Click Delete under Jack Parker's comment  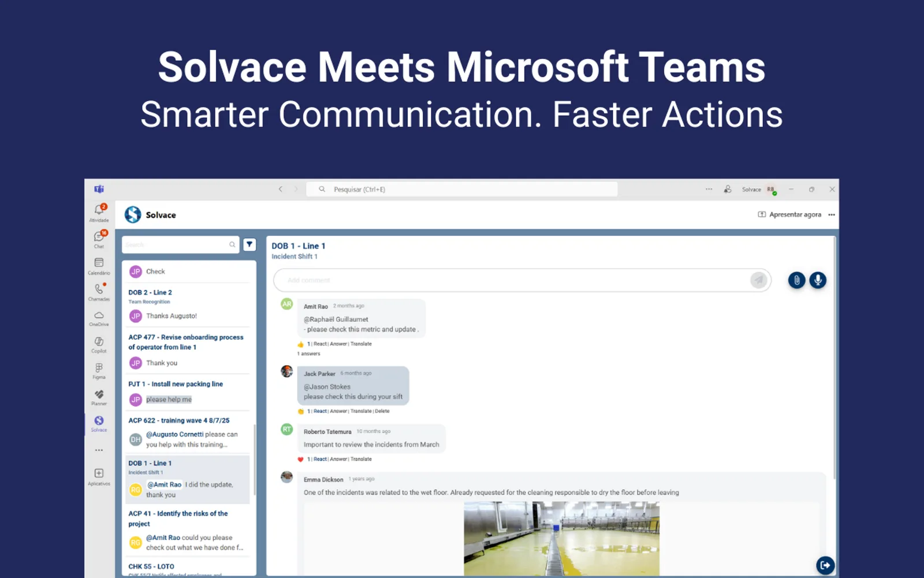[382, 411]
